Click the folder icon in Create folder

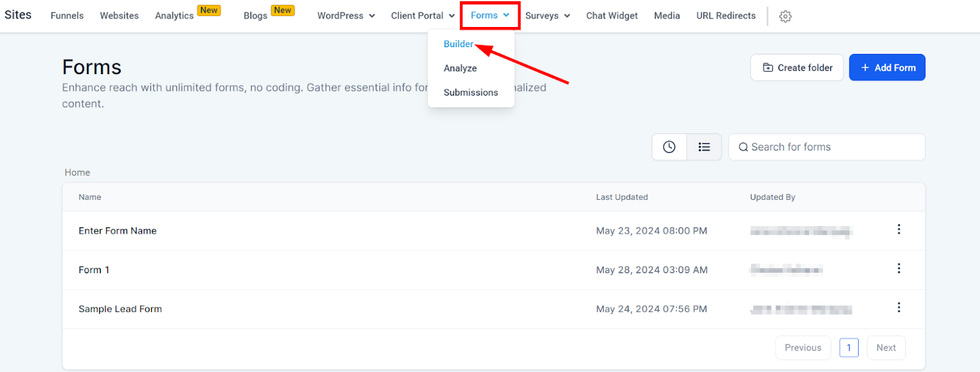[767, 67]
